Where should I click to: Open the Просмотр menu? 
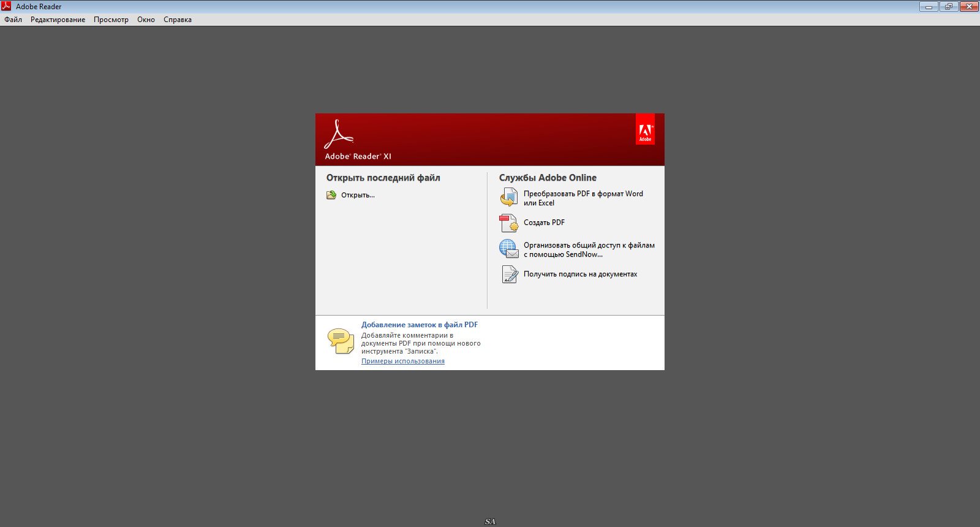click(111, 20)
